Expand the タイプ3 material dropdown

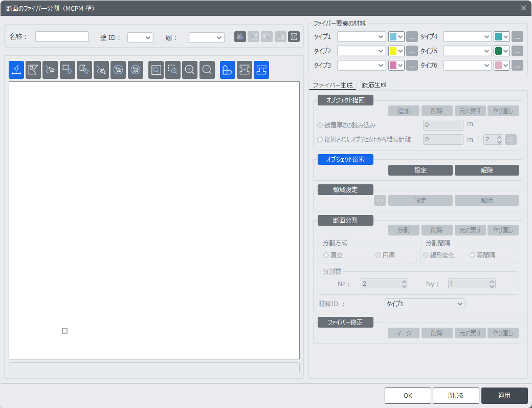(361, 65)
